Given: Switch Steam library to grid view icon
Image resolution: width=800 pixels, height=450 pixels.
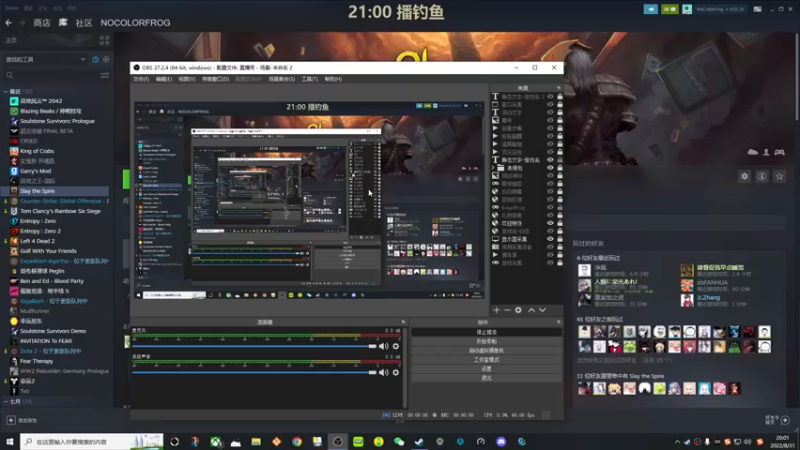Looking at the screenshot, I should [105, 40].
